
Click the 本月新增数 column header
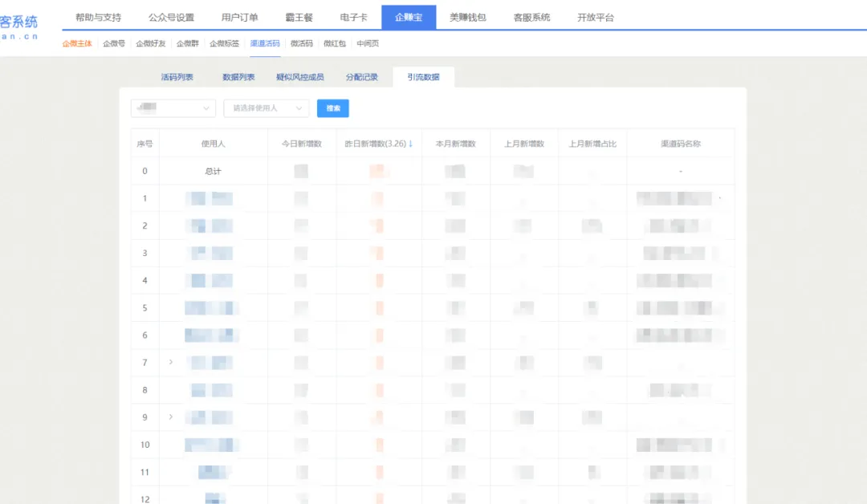[456, 144]
